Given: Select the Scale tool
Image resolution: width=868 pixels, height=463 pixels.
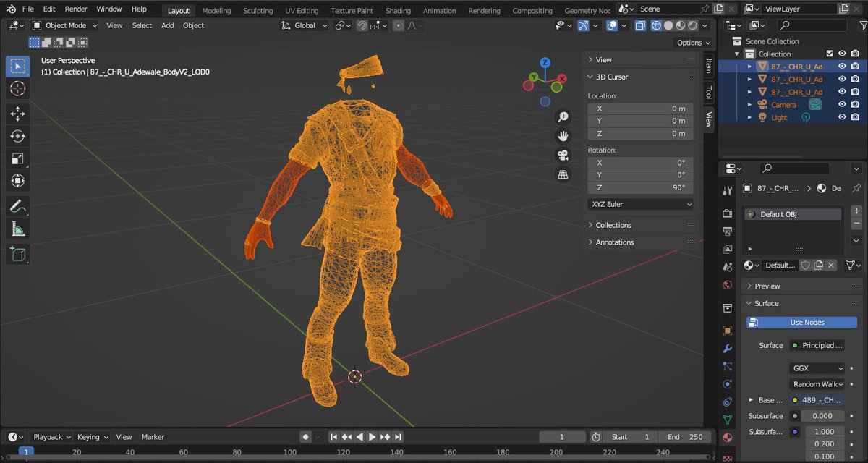Looking at the screenshot, I should [x=18, y=158].
